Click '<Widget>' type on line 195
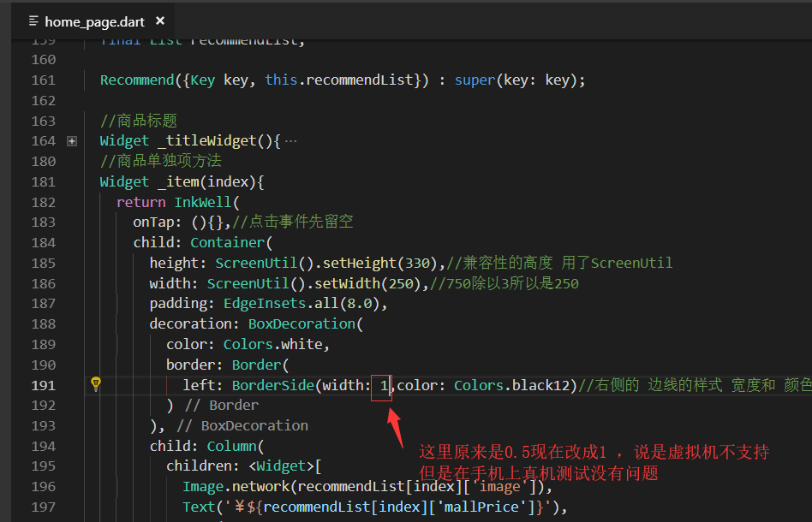 [x=281, y=466]
